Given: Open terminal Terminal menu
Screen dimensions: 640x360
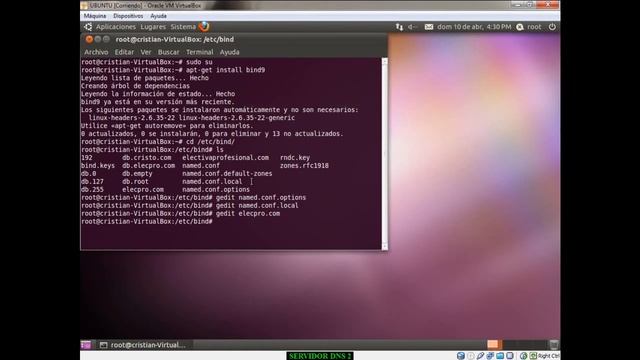Looking at the screenshot, I should coord(200,52).
